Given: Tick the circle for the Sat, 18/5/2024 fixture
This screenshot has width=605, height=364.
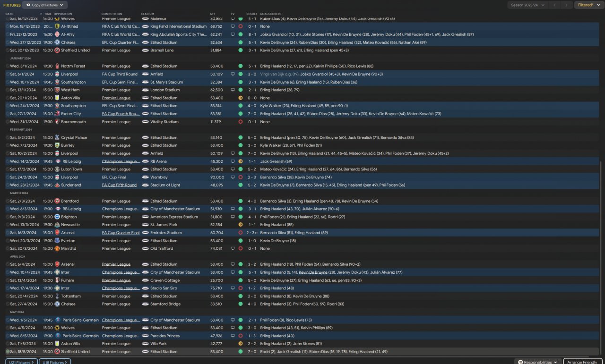Looking at the screenshot, I should pos(7,352).
